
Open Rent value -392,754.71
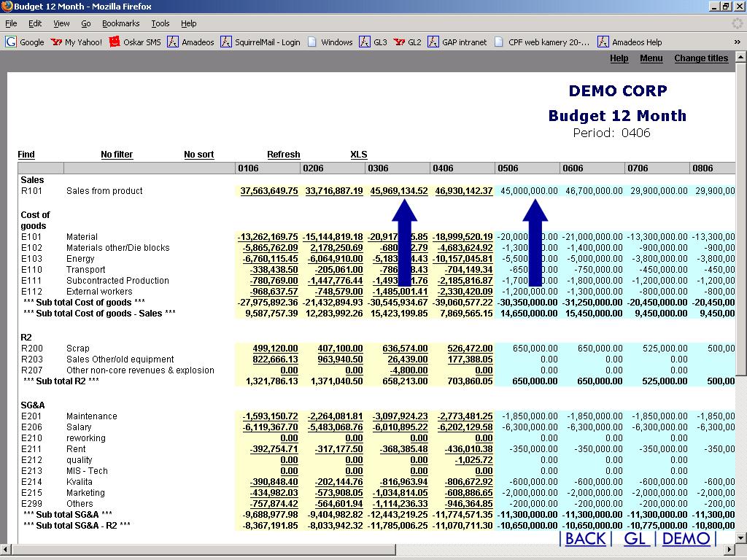point(274,449)
